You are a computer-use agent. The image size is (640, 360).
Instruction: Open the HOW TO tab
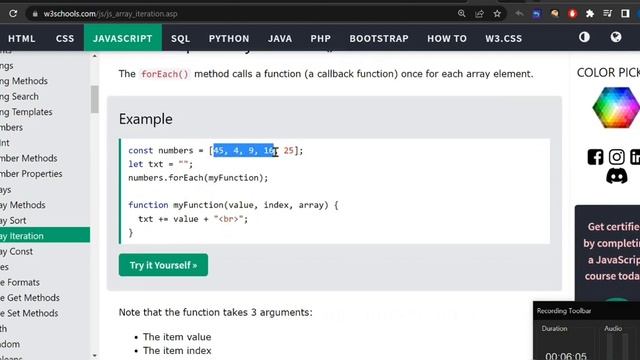pyautogui.click(x=447, y=38)
